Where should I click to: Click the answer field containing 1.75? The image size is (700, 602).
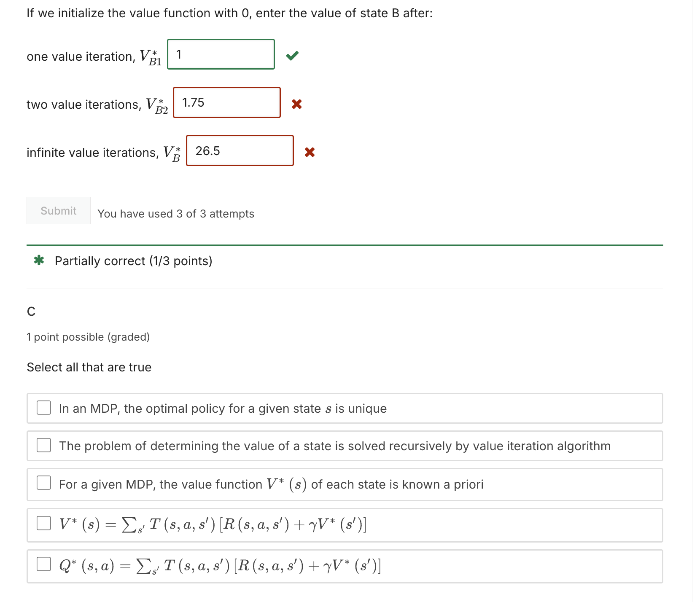tap(226, 102)
